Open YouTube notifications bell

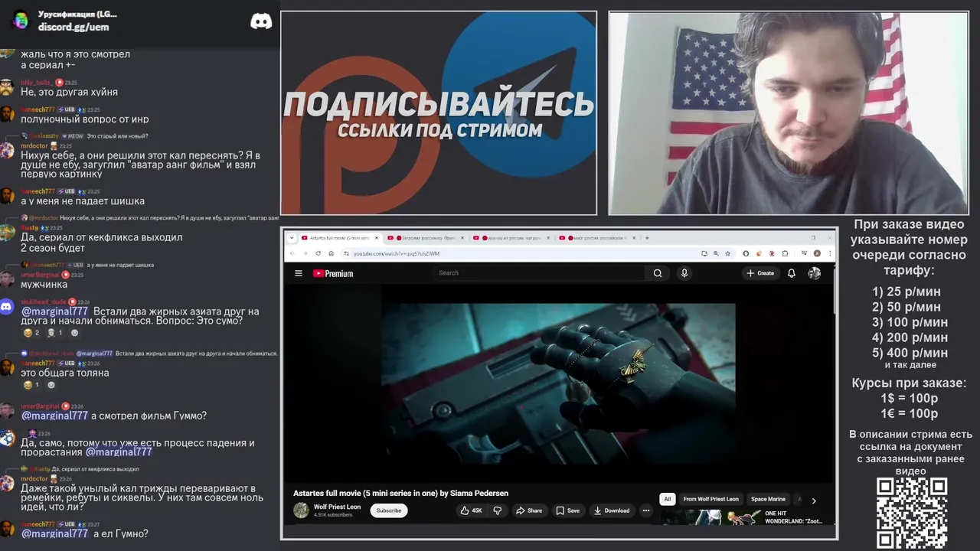coord(792,273)
